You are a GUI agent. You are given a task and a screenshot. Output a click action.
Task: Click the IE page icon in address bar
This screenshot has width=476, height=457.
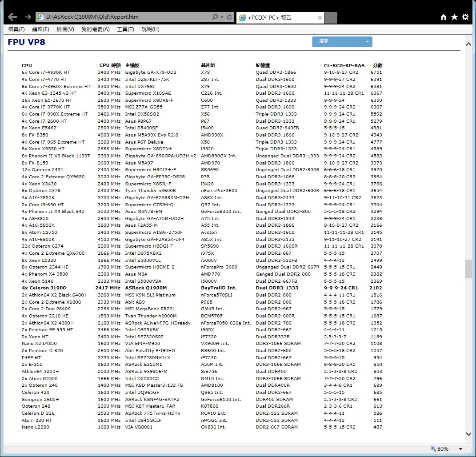(40, 17)
